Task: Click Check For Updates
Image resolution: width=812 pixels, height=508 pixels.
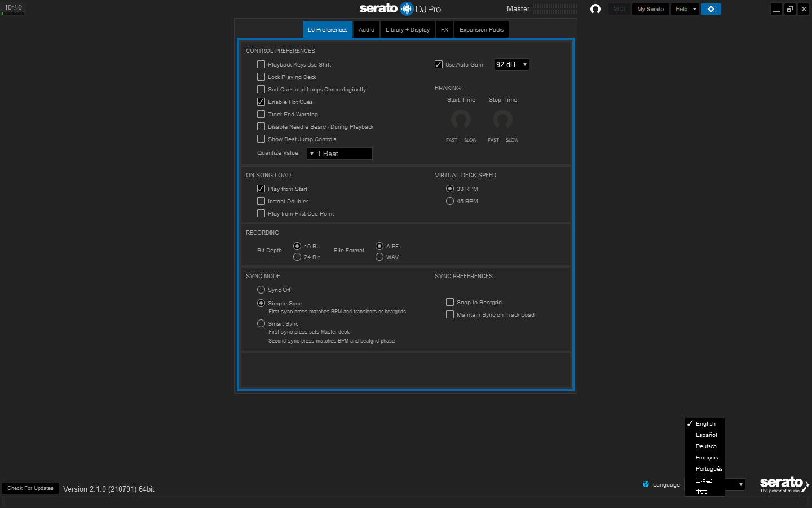Action: coord(30,488)
